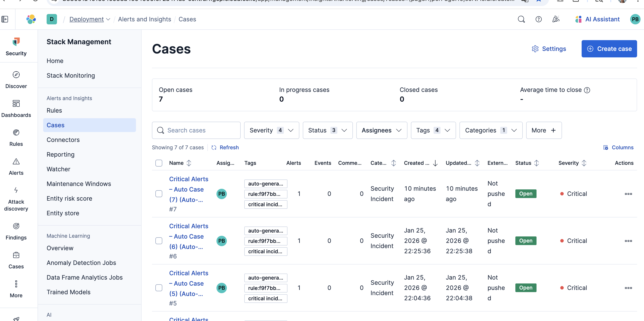Open Maintenance Windows menu item

(x=79, y=184)
